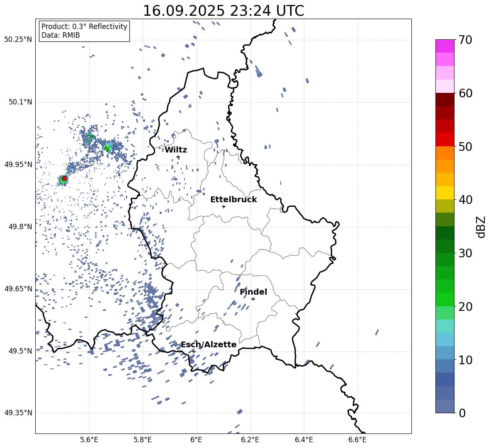This screenshot has width=491, height=448.
Task: Click the 6.2°E longitude label
Action: [x=250, y=440]
